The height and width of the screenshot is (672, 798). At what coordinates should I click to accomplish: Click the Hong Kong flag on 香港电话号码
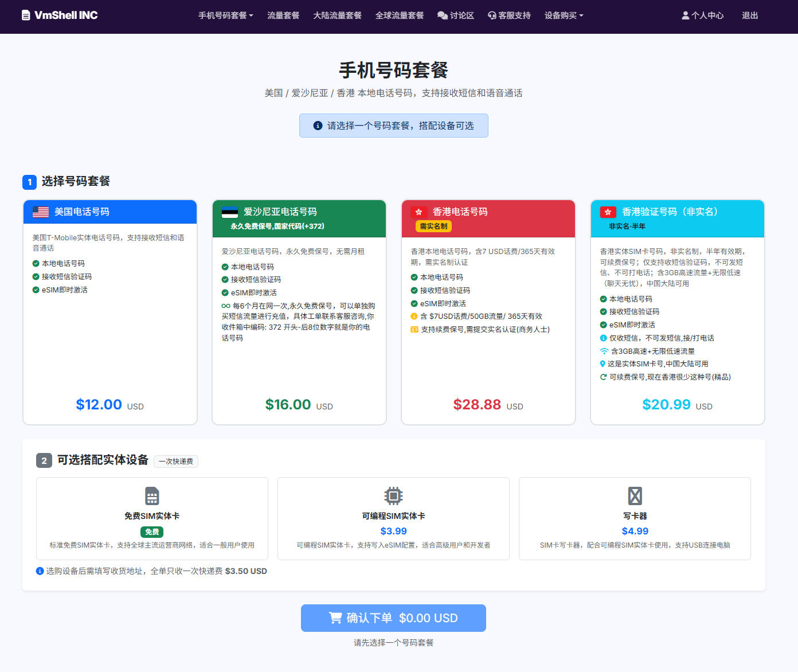point(418,212)
